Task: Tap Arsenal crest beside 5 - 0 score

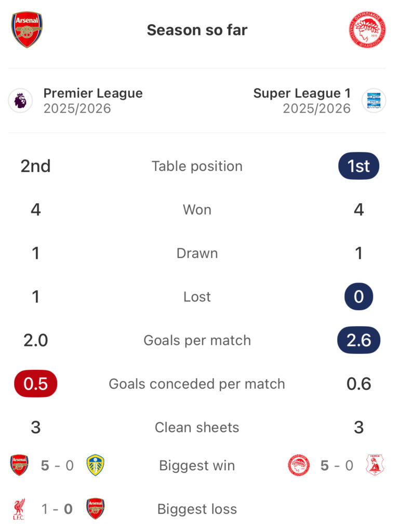Action: point(20,465)
